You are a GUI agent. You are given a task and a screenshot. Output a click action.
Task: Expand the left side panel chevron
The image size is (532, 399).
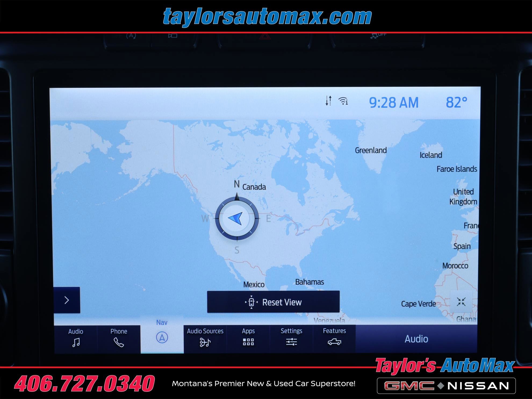pos(67,300)
